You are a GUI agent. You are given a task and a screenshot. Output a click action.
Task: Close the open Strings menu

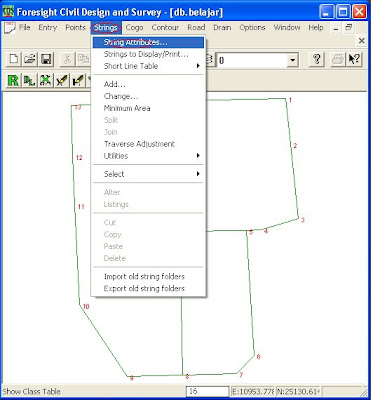[x=106, y=28]
